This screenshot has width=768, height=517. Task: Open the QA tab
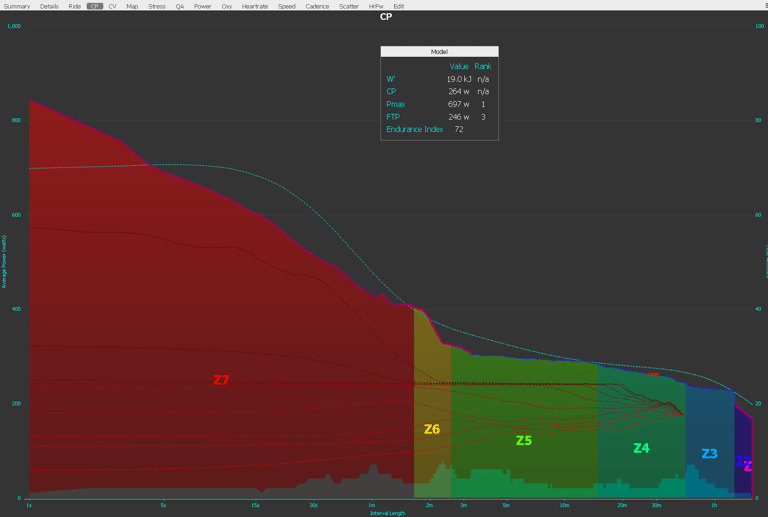tap(180, 6)
